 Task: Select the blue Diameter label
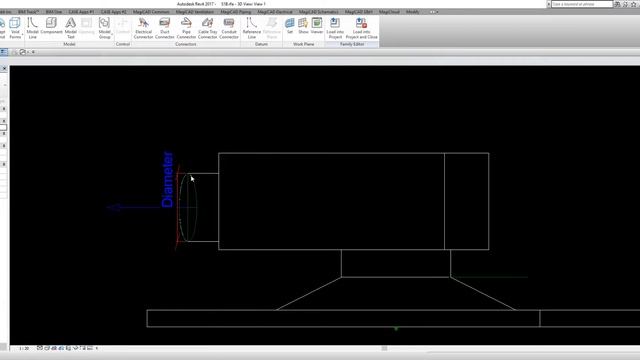(x=168, y=180)
